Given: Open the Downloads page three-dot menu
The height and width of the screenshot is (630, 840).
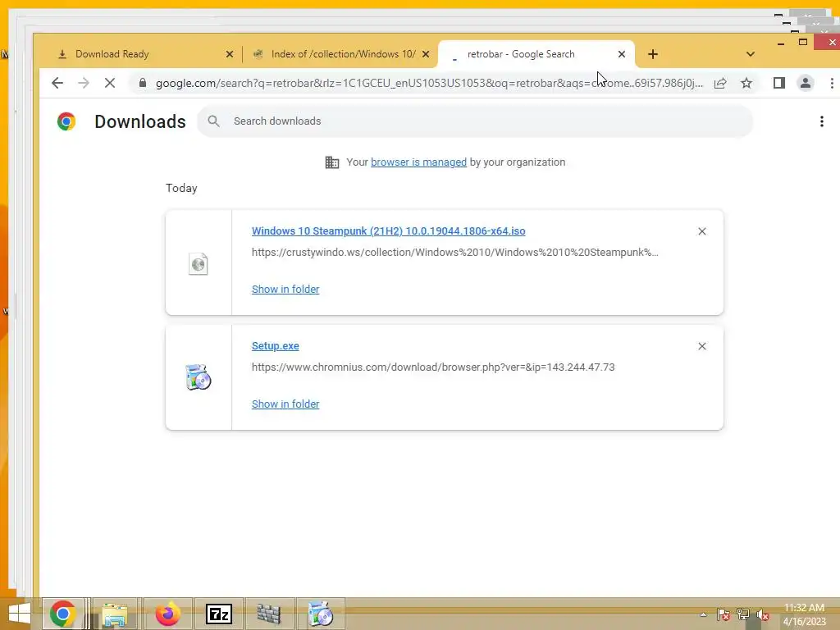Looking at the screenshot, I should [x=822, y=121].
